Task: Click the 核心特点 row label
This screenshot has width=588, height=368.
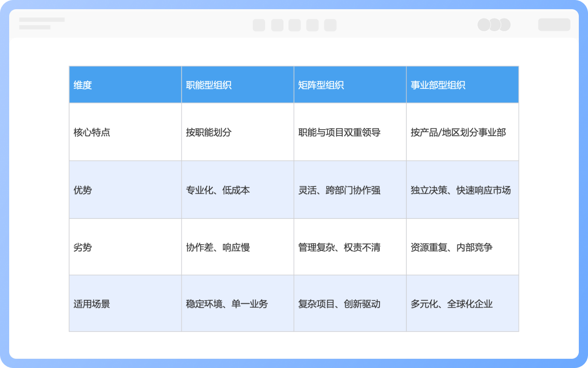Action: 125,132
